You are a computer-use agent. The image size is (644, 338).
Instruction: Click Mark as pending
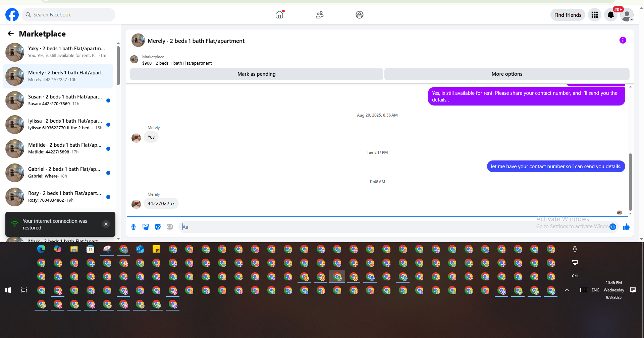(257, 74)
